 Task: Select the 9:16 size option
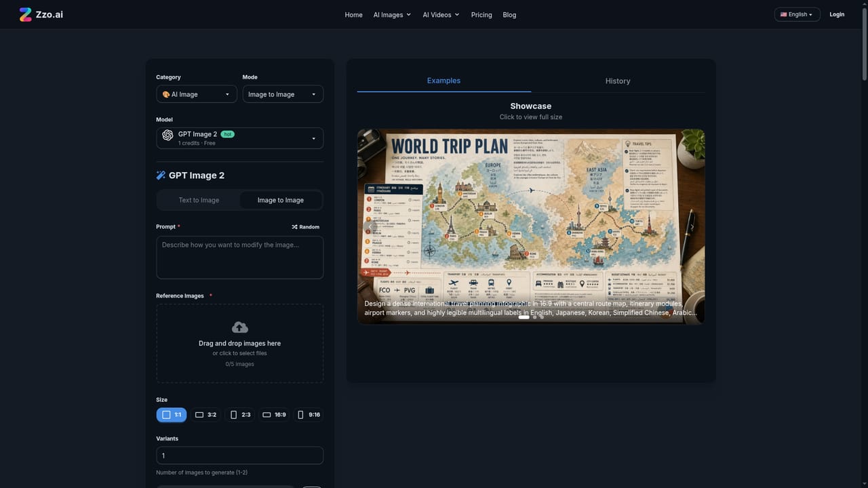tap(309, 415)
